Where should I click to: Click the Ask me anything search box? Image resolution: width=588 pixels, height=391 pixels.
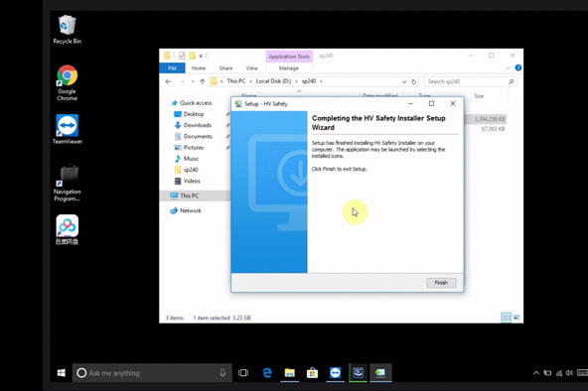click(152, 373)
